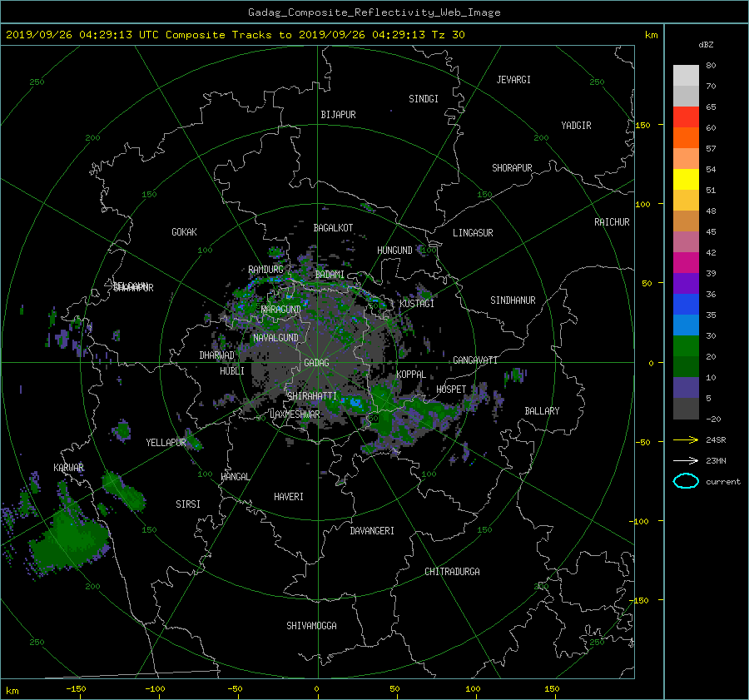
Task: Click the BAGALKOT city label
Action: pos(333,228)
